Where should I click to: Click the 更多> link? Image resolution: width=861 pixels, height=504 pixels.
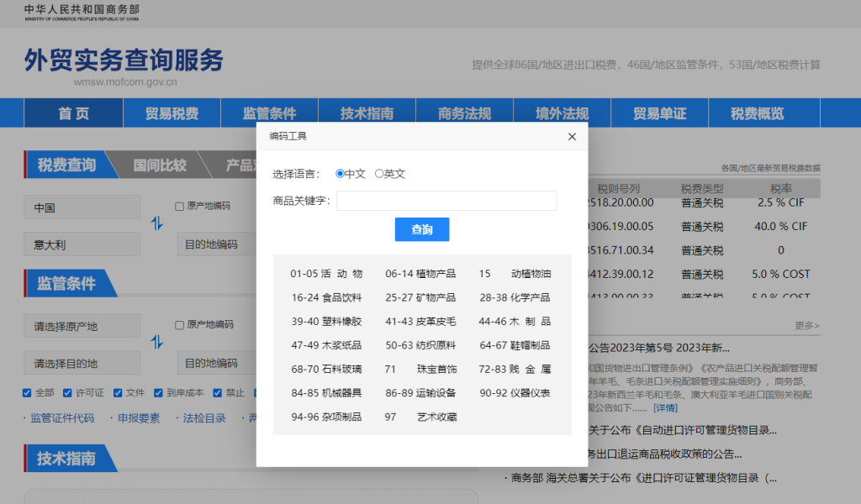tap(806, 326)
